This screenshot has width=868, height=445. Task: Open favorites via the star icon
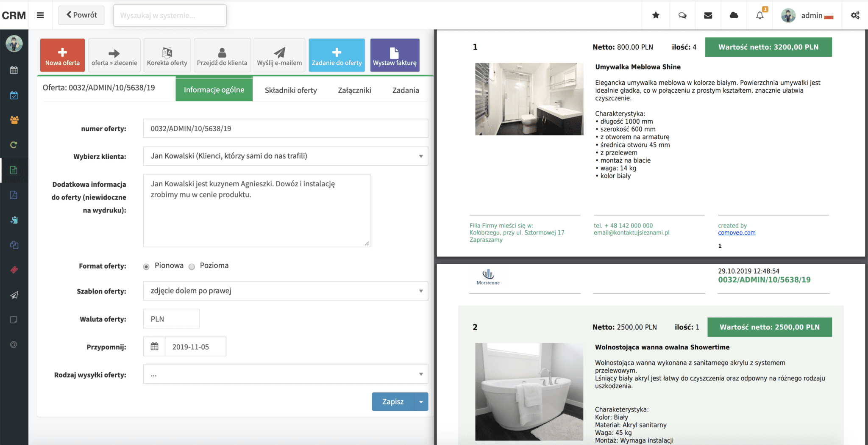pos(656,15)
